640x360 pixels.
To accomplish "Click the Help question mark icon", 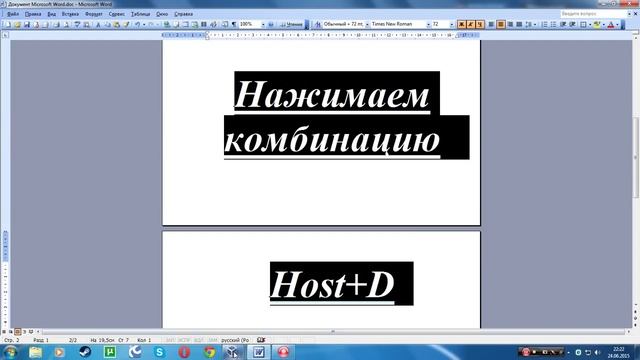I will [271, 24].
